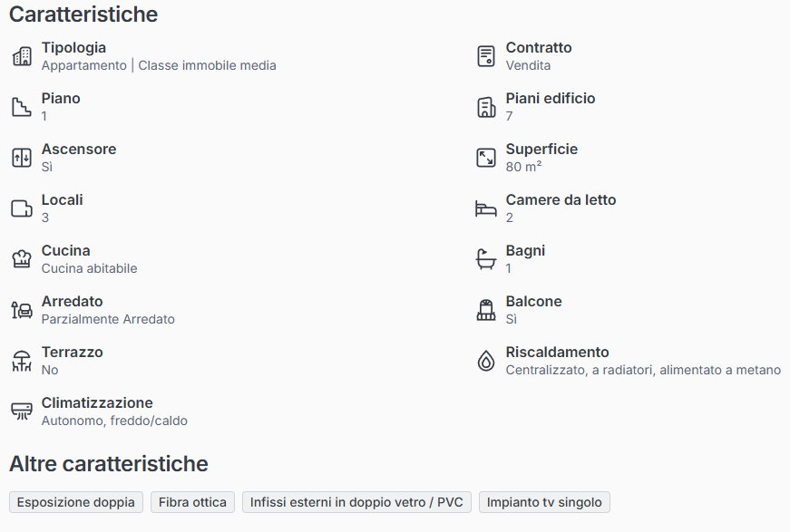
Task: Click the chef hat icon beside Cucina
Action: pos(22,259)
